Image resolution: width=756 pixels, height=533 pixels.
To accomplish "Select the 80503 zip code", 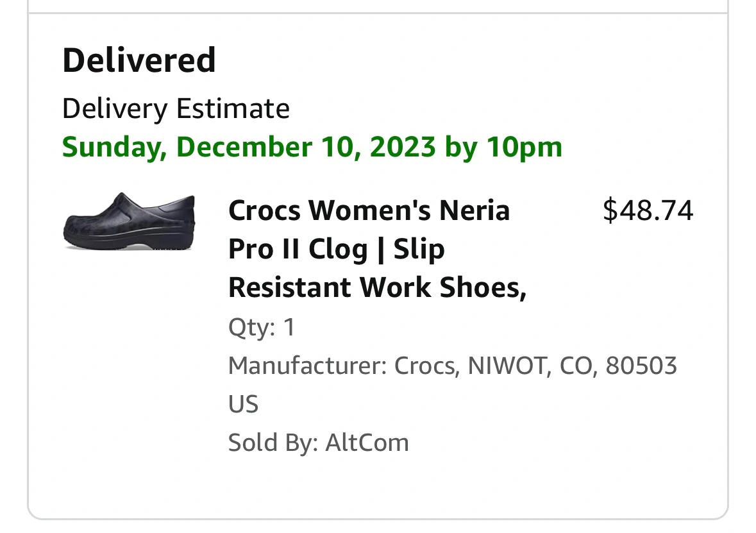I will click(x=641, y=366).
